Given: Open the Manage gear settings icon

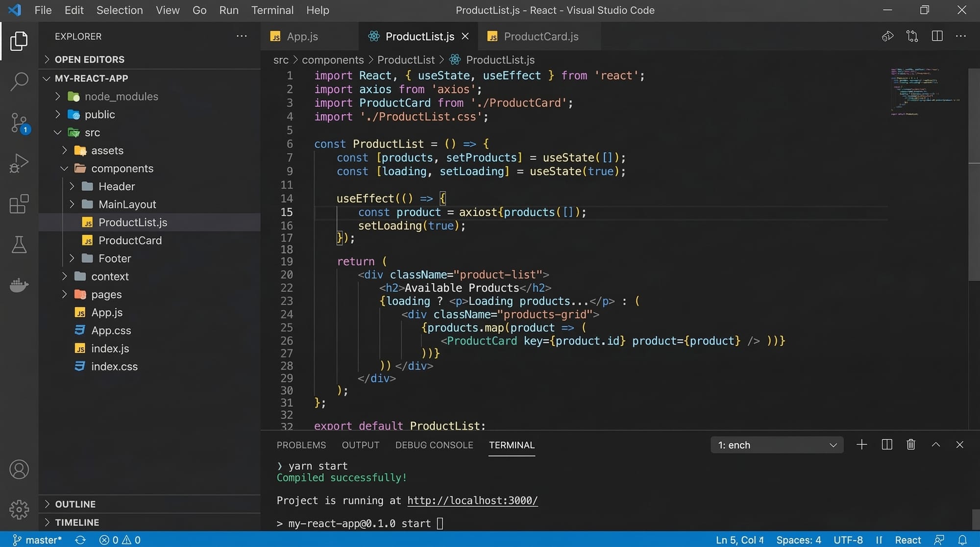Looking at the screenshot, I should coord(19,509).
